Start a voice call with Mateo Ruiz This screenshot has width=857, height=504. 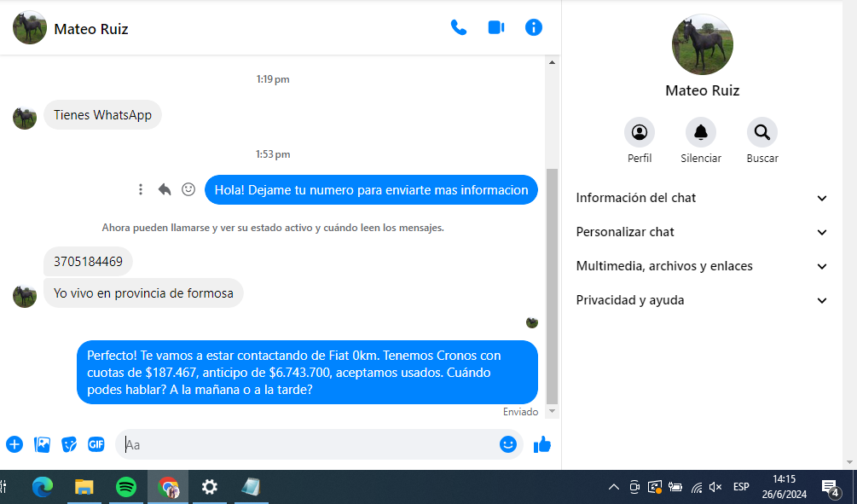coord(459,27)
